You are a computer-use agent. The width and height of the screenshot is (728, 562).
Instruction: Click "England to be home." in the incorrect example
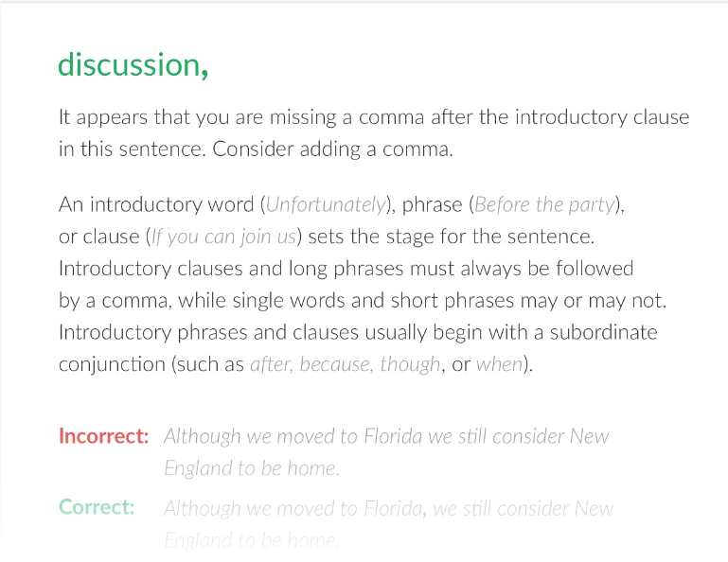[x=252, y=468]
